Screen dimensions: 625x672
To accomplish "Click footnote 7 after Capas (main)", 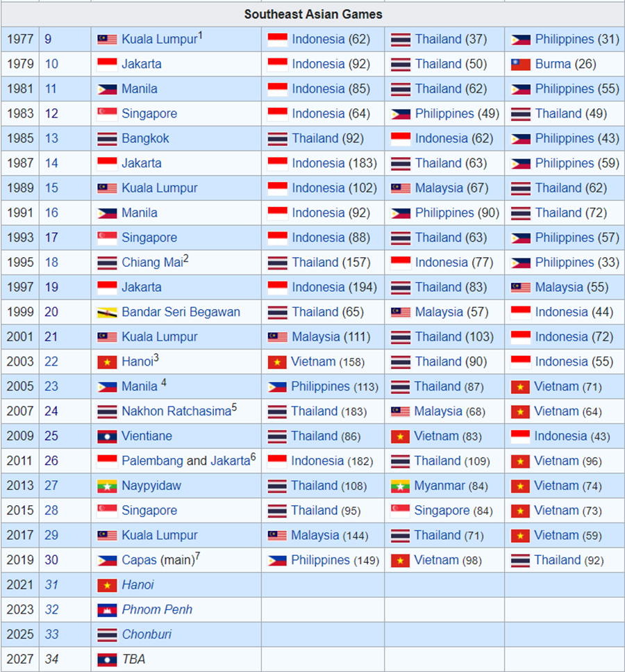I will click(198, 556).
